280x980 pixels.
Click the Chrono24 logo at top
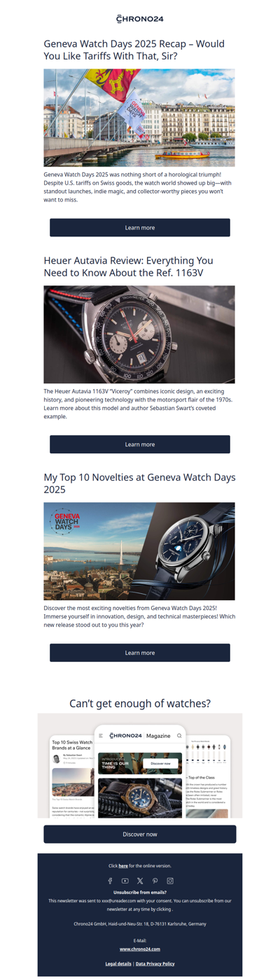pyautogui.click(x=140, y=19)
